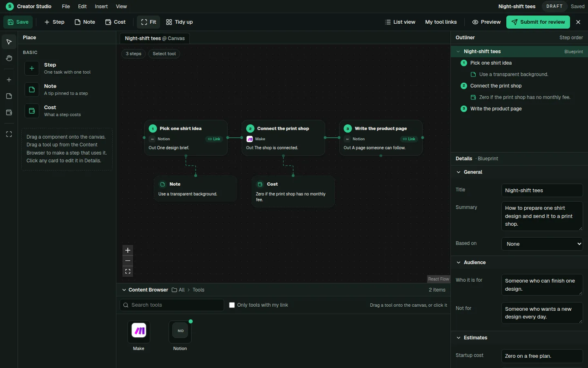Open My tool links
Image resolution: width=588 pixels, height=368 pixels.
pos(441,22)
